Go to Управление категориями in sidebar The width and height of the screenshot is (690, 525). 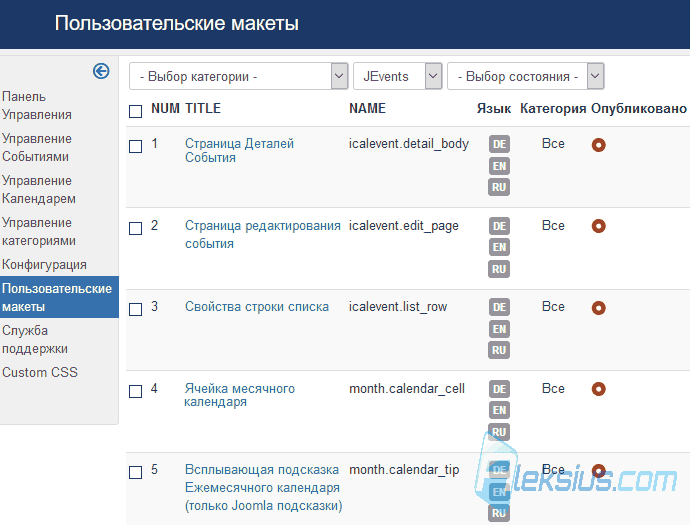click(x=39, y=231)
